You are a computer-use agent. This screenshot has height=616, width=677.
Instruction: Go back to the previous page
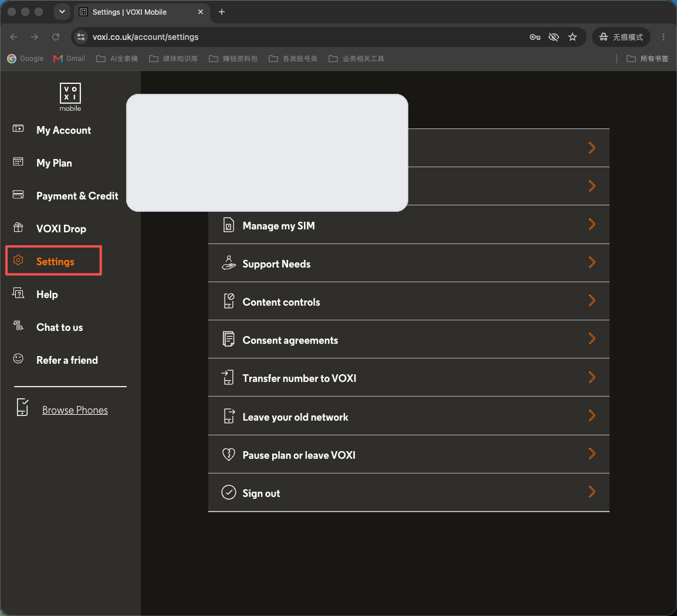tap(14, 37)
